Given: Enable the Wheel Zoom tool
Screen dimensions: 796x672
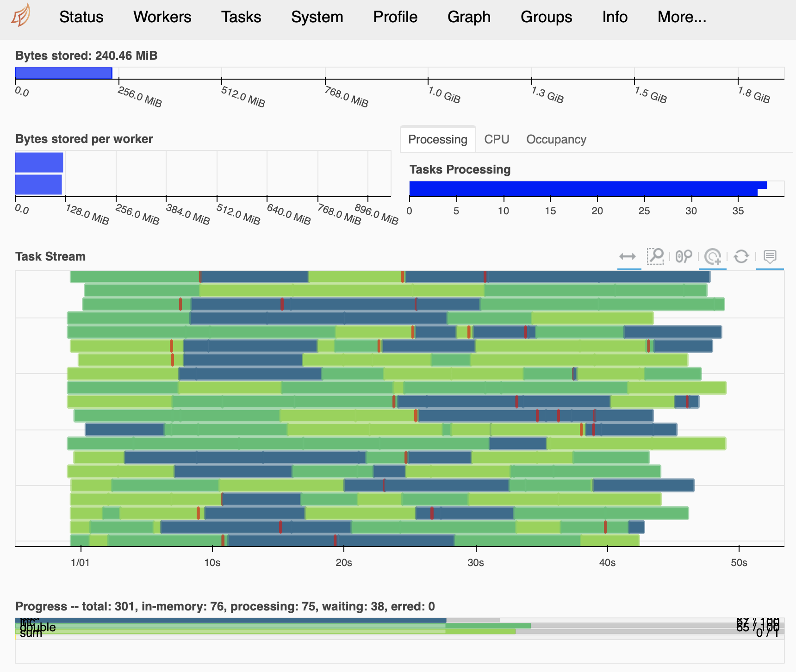Looking at the screenshot, I should [x=684, y=256].
